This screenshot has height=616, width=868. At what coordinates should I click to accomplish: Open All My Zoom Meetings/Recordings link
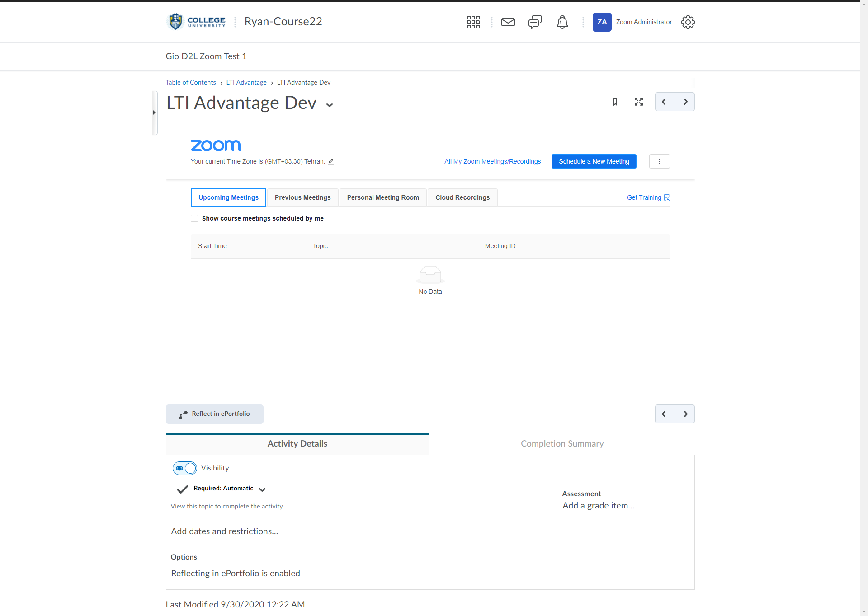pos(492,161)
